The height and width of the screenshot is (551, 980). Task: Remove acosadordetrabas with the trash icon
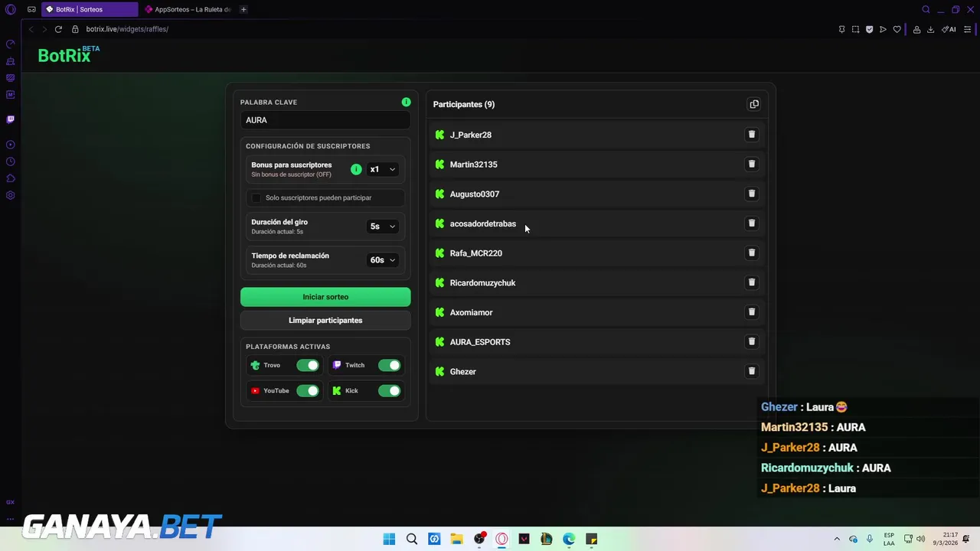(751, 223)
